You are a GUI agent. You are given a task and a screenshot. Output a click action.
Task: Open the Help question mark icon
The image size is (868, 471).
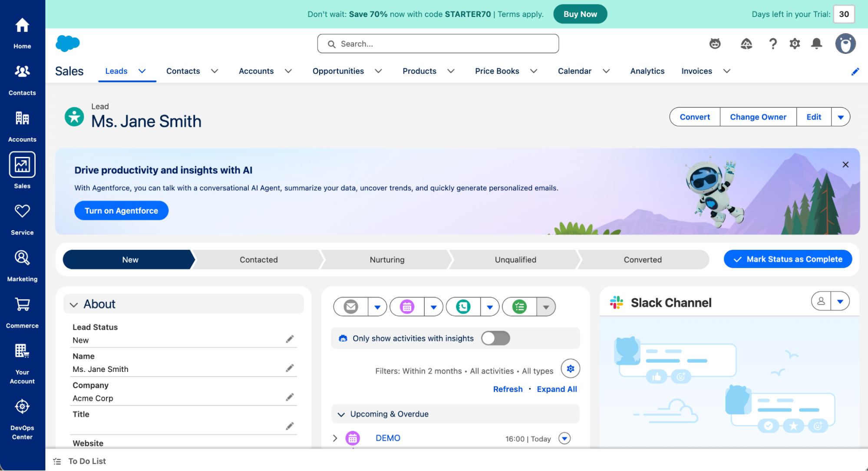(x=772, y=43)
